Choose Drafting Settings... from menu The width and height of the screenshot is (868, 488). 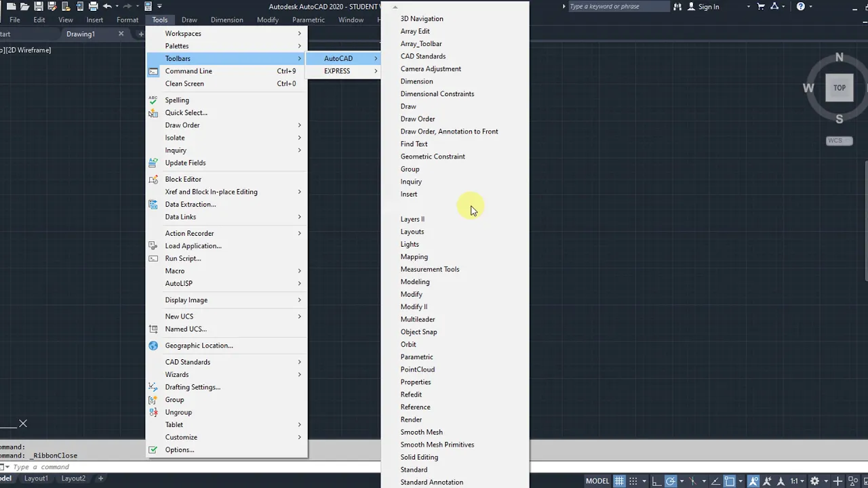coord(226,387)
